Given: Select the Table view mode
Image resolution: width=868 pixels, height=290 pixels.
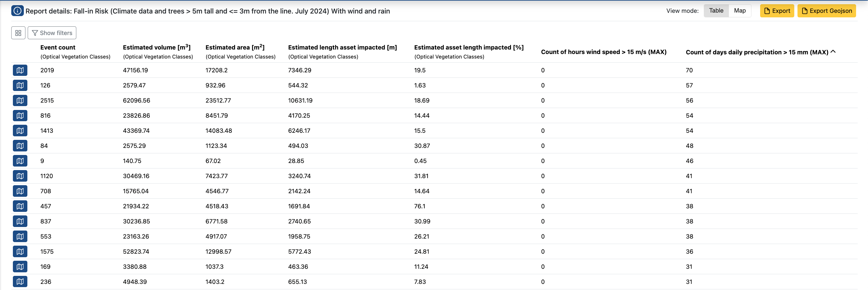Looking at the screenshot, I should [x=716, y=11].
